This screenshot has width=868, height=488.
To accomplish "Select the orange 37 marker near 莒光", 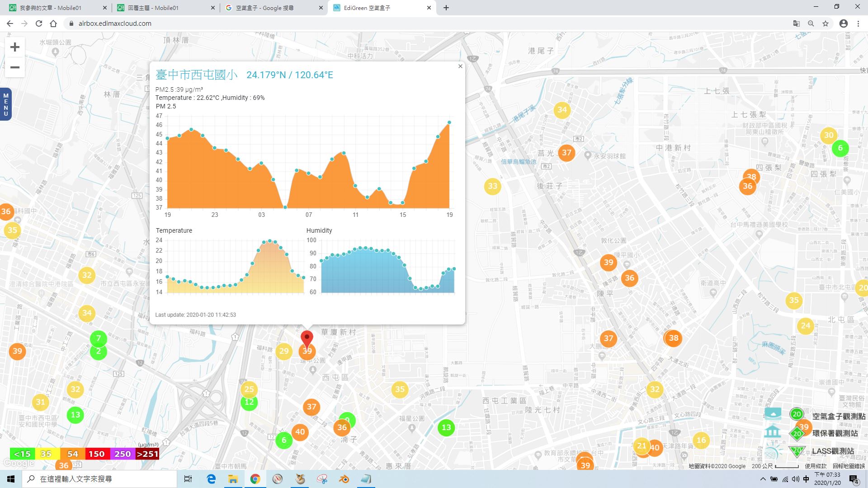I will [x=566, y=153].
